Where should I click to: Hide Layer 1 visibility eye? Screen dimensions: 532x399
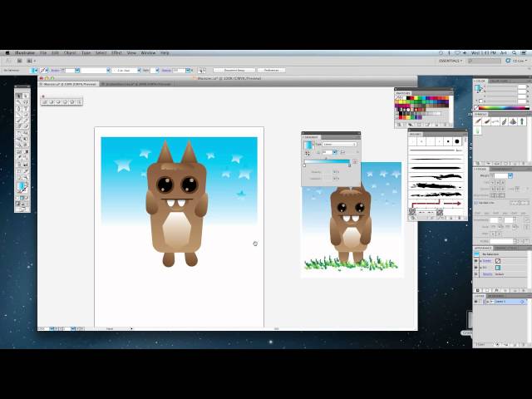pos(475,301)
